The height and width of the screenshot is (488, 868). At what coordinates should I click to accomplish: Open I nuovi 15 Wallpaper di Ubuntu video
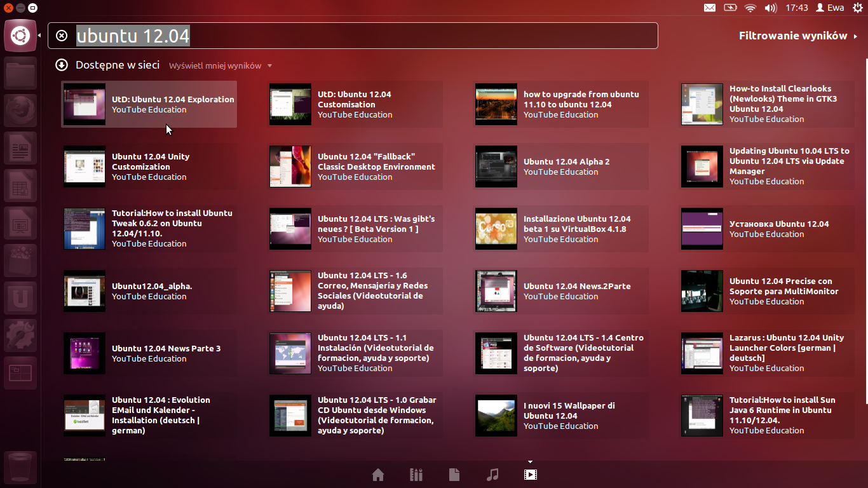coord(561,416)
